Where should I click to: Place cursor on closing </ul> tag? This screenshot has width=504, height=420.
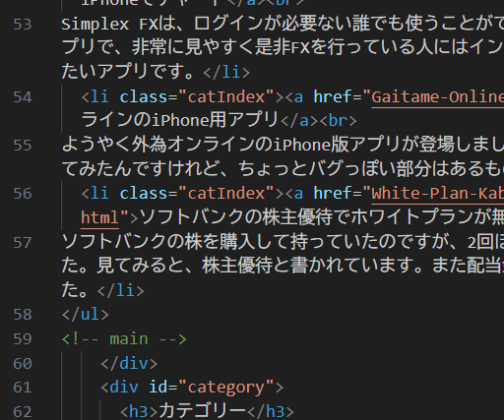(86, 315)
